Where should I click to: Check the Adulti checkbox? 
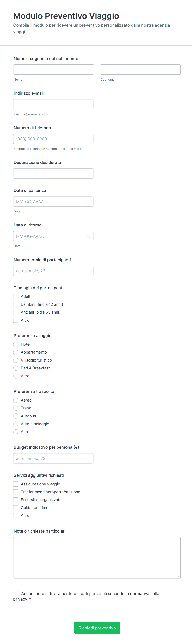coord(16,296)
